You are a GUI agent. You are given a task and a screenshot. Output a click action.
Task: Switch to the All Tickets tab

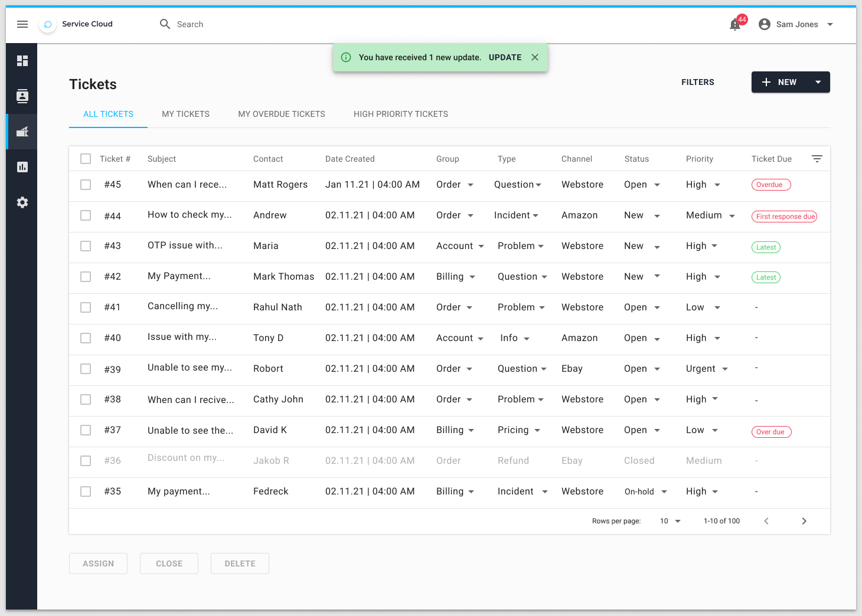(x=108, y=114)
